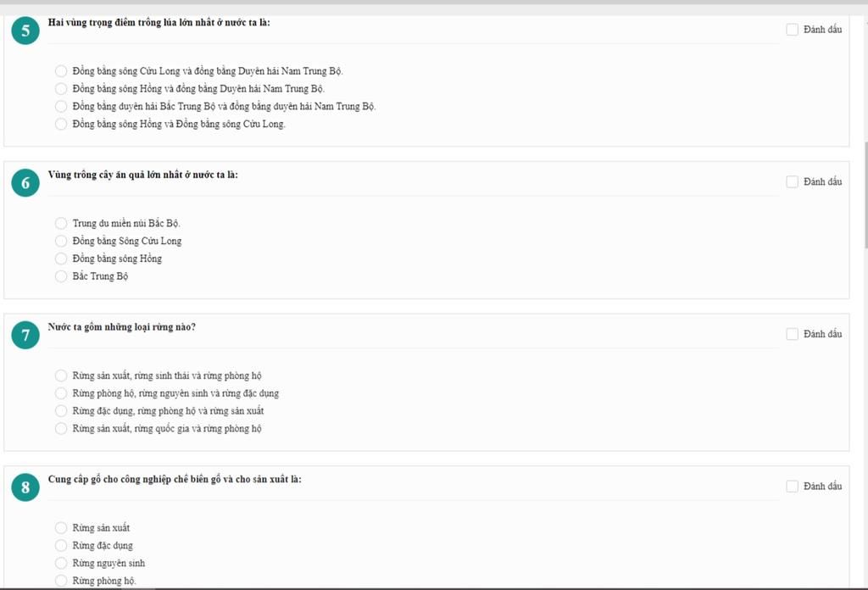Viewport: 868px width, 590px height.
Task: Select the 'Rừng nguyên sinh' radio button
Action: click(x=61, y=563)
